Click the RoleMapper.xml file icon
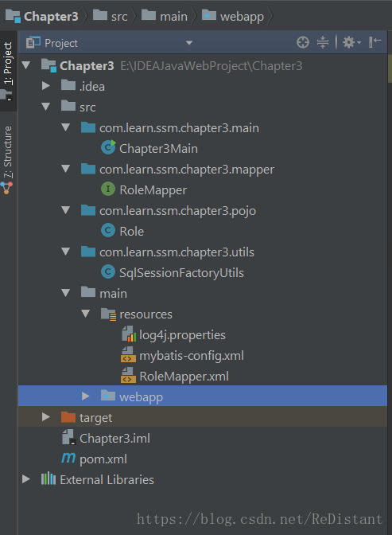Image resolution: width=392 pixels, height=535 pixels. pyautogui.click(x=128, y=375)
